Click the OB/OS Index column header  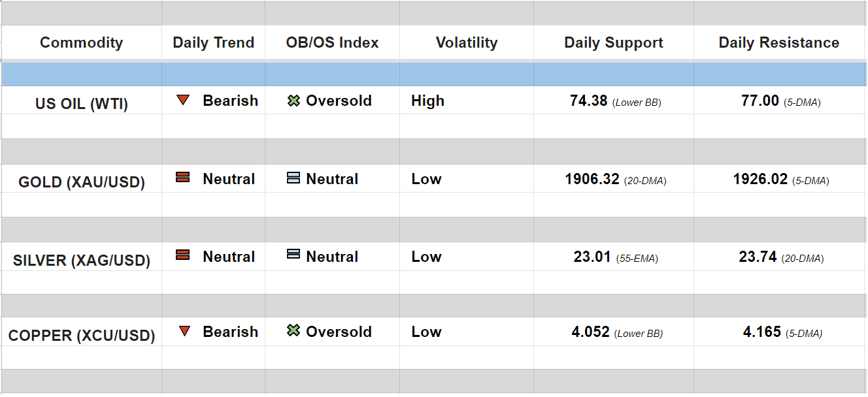[332, 43]
